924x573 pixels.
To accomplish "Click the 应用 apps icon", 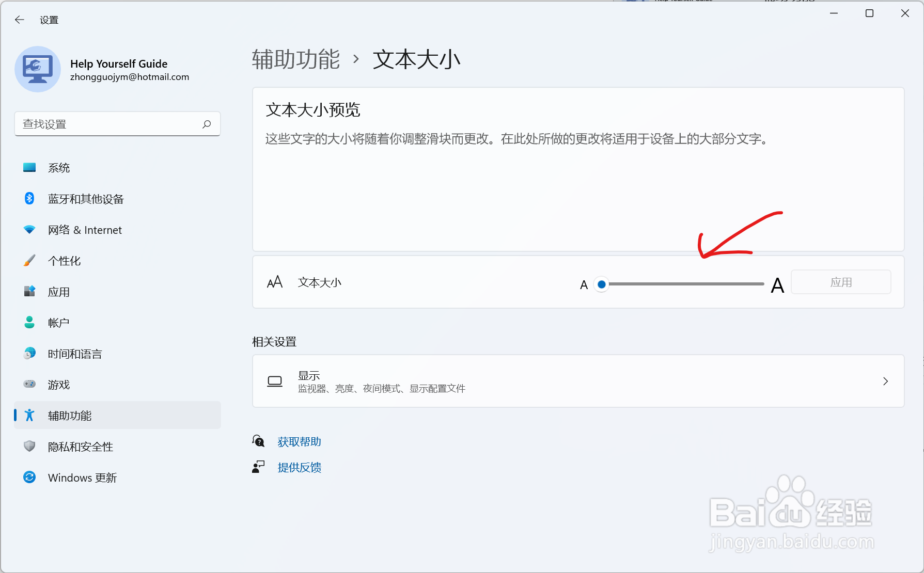I will (x=29, y=291).
